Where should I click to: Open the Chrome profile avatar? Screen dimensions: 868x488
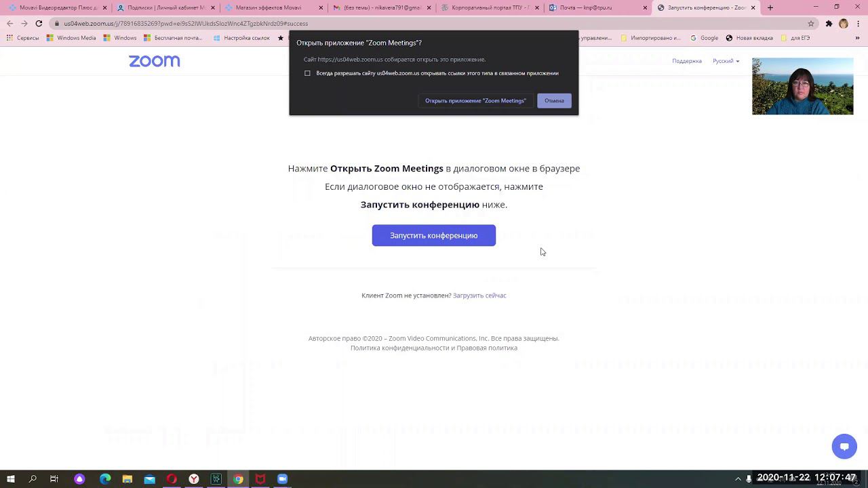point(844,23)
